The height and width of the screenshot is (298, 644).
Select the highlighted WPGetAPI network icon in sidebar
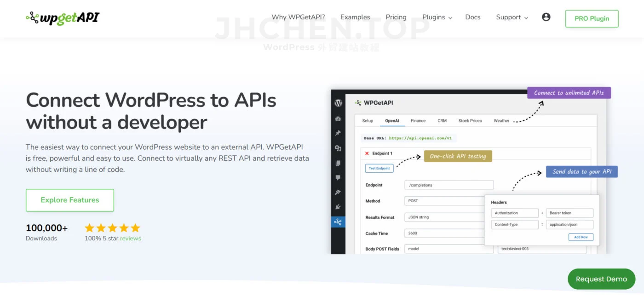[x=338, y=222]
